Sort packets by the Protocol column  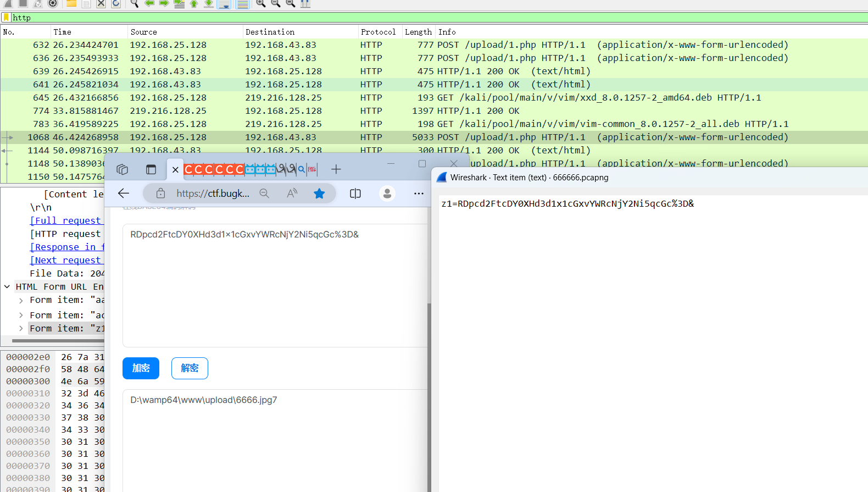[x=380, y=32]
